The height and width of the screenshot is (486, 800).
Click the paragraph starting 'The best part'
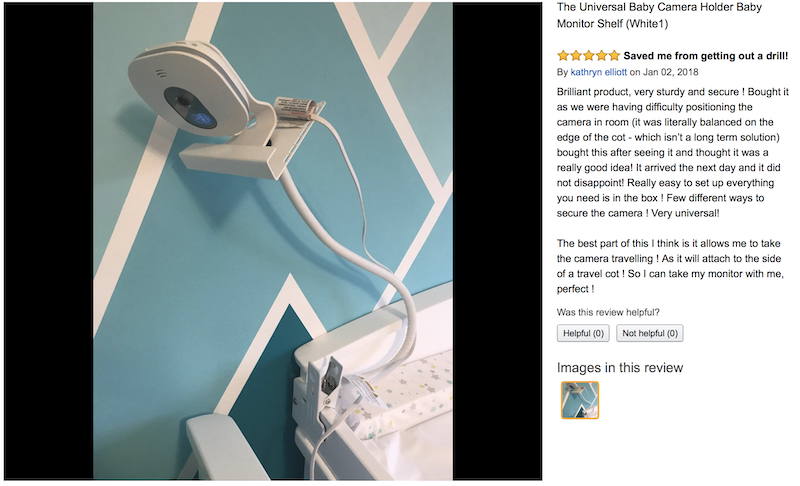tap(670, 266)
